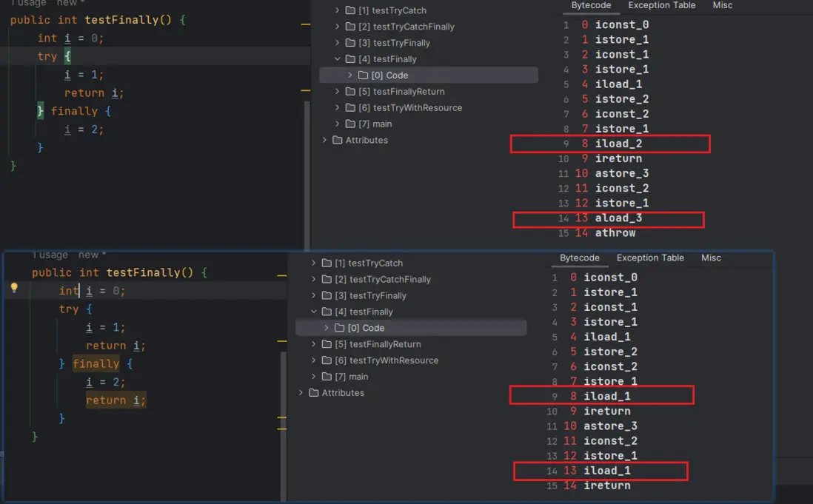Click 'iload_1' at offset 13 in lower bytecode
The height and width of the screenshot is (504, 813).
607,471
